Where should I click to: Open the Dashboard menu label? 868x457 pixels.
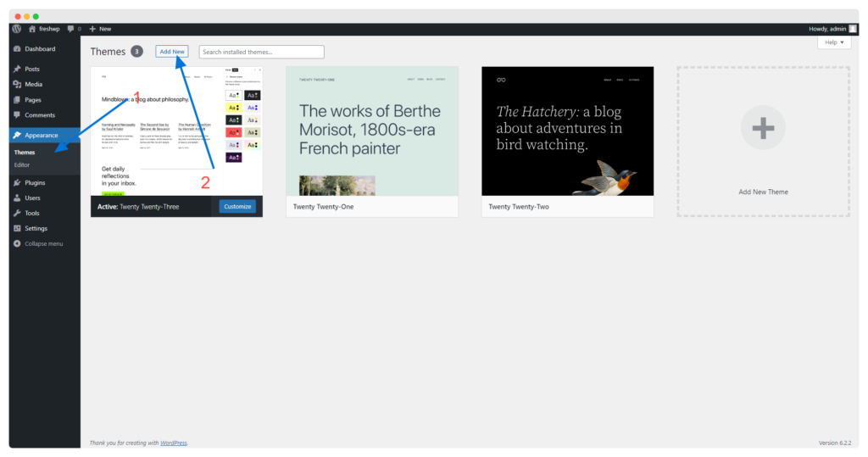pyautogui.click(x=40, y=48)
